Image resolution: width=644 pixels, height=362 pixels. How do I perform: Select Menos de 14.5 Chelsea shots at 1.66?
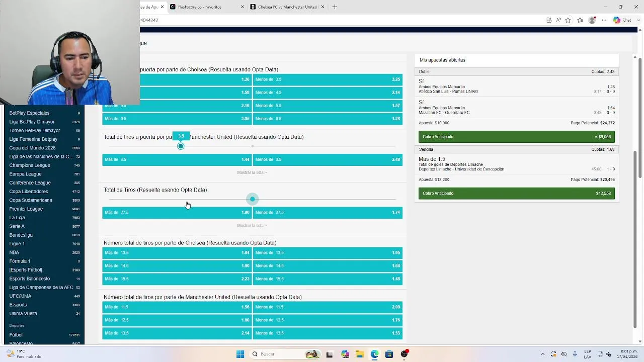click(x=328, y=265)
